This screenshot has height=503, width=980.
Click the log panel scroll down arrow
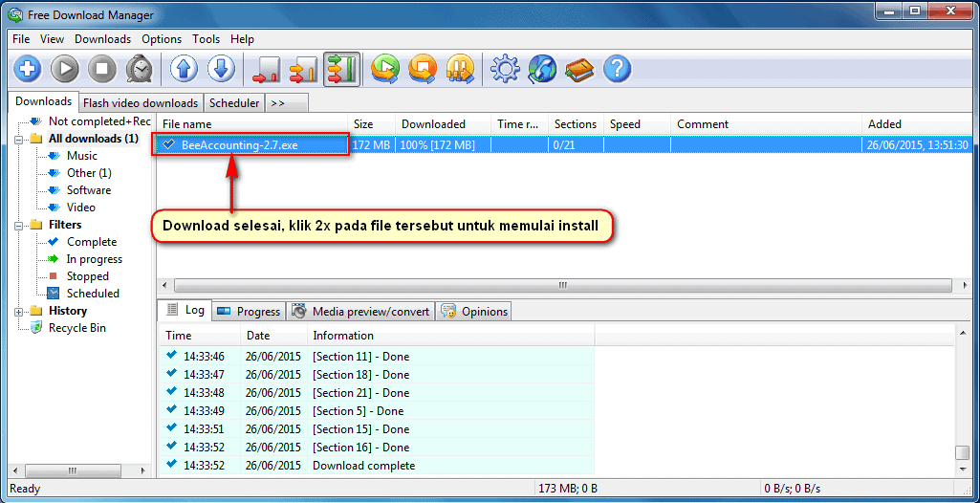pos(963,468)
